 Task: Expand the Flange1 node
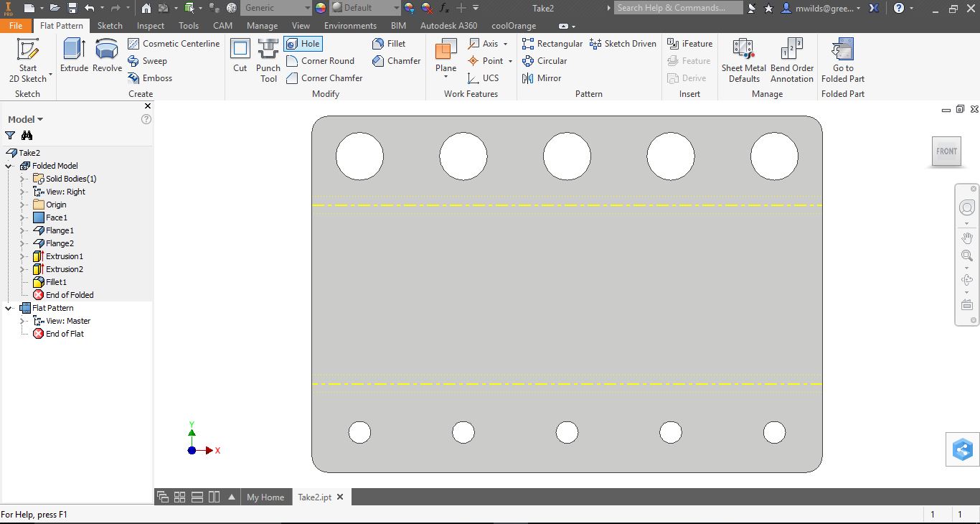coord(23,230)
